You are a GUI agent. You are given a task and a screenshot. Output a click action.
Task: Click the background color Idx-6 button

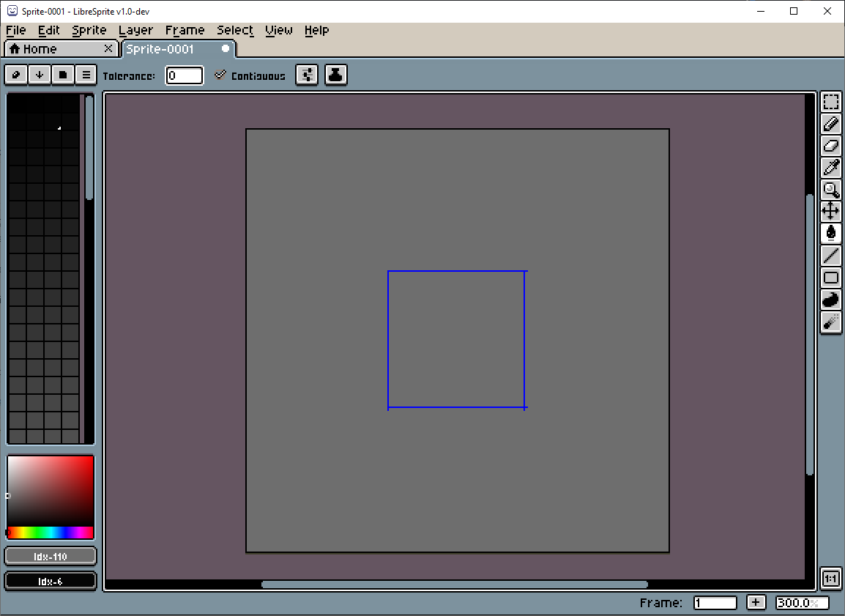(x=50, y=581)
